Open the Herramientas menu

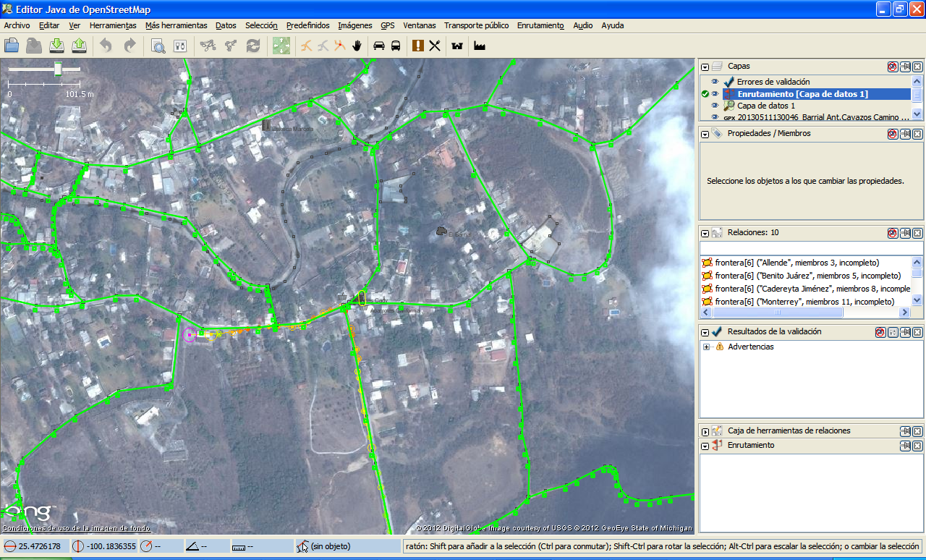pos(113,25)
